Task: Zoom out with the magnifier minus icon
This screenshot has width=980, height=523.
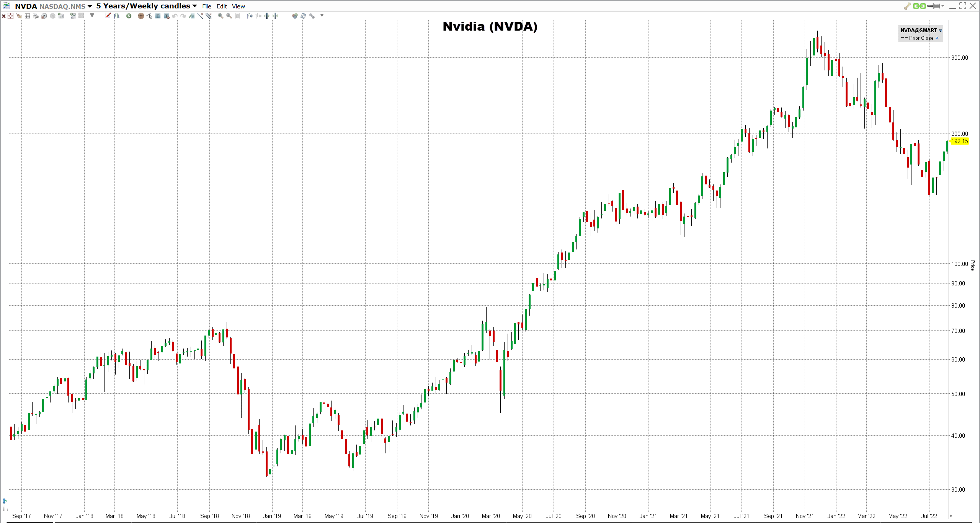Action: click(x=229, y=16)
